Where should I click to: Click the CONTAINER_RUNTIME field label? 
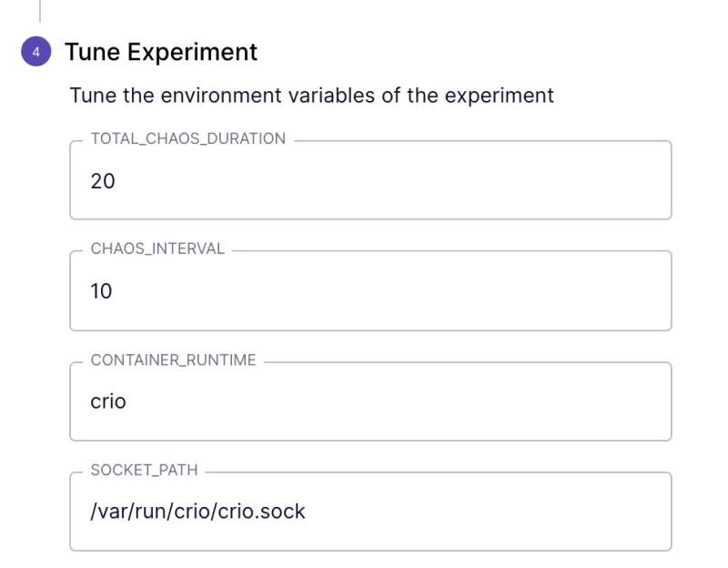pyautogui.click(x=173, y=360)
